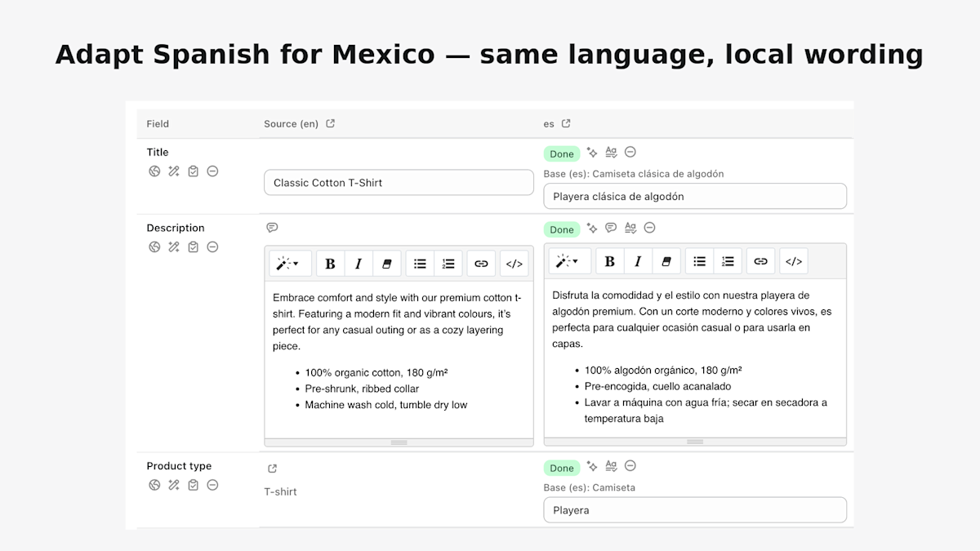Click the clipboard check icon under Title
980x551 pixels.
[194, 171]
